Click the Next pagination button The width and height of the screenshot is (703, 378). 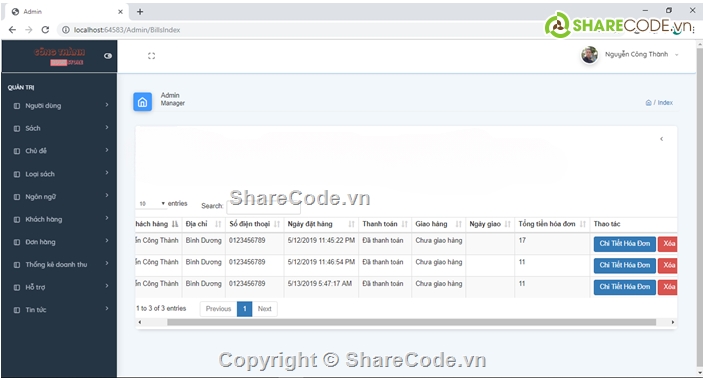click(x=265, y=309)
